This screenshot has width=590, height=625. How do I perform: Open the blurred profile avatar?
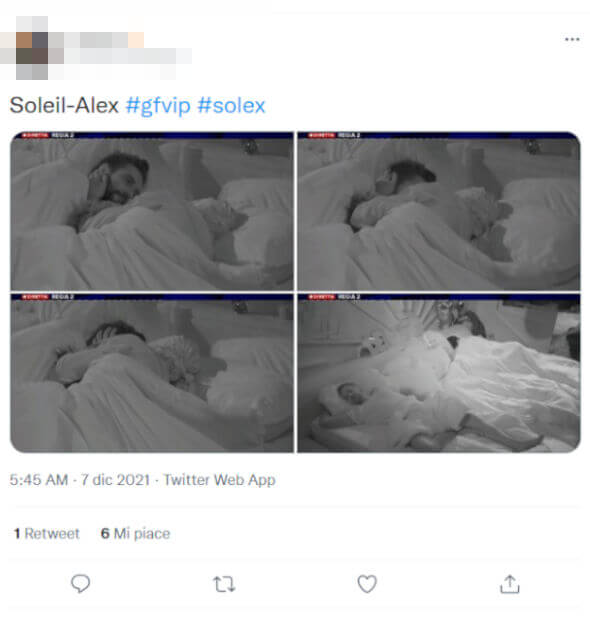(x=32, y=48)
